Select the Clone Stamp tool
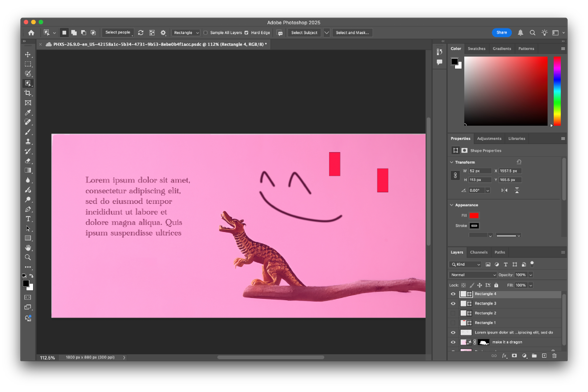 tap(28, 142)
